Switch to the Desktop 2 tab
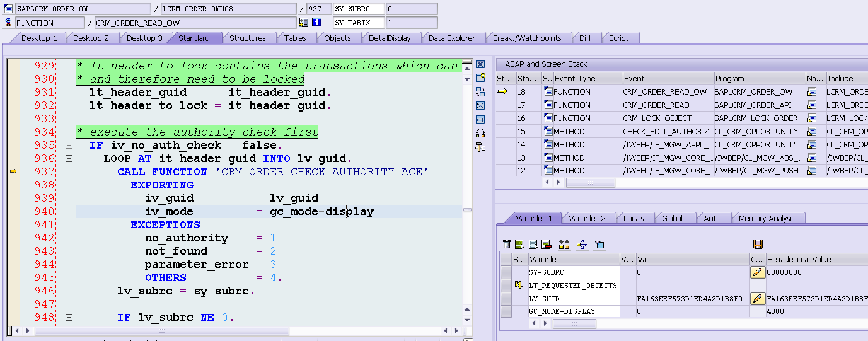The height and width of the screenshot is (341, 868). (x=91, y=38)
